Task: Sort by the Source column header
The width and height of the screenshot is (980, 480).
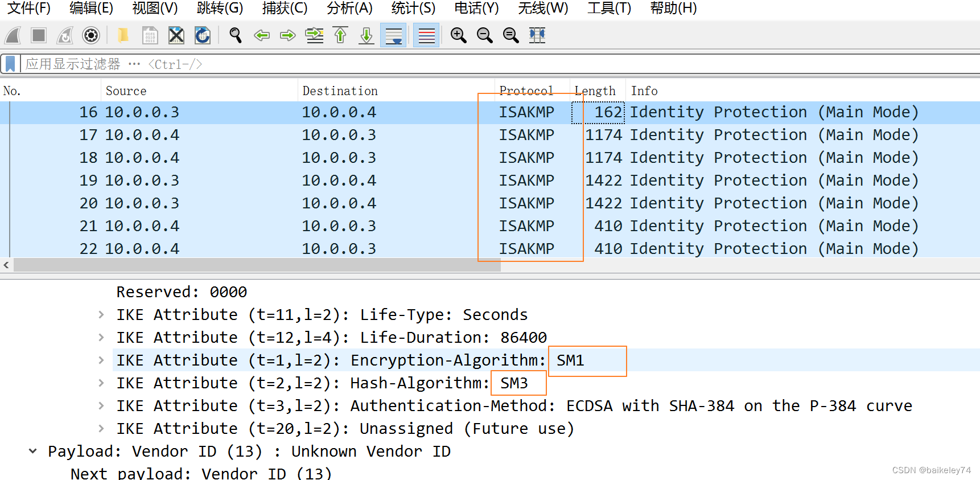Action: 200,91
